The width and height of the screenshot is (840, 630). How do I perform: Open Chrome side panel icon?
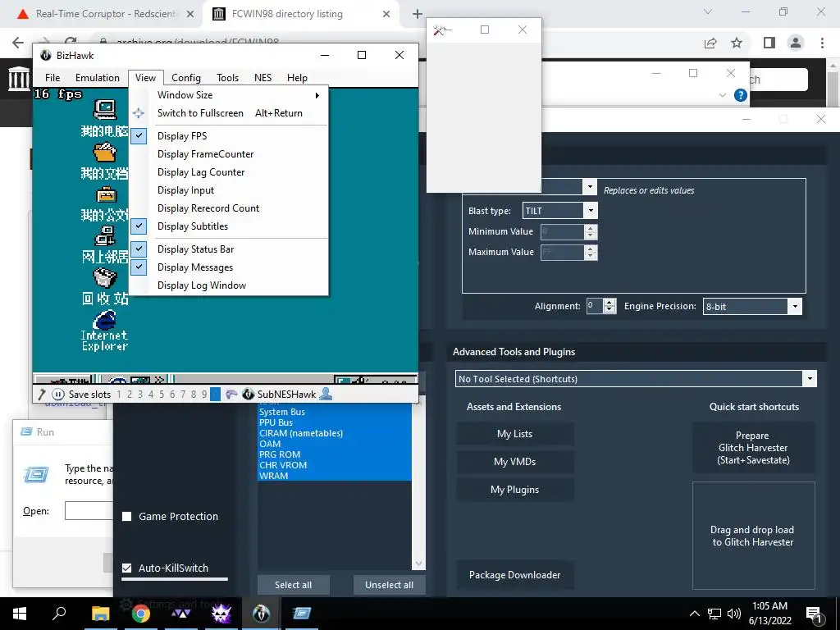(x=769, y=43)
